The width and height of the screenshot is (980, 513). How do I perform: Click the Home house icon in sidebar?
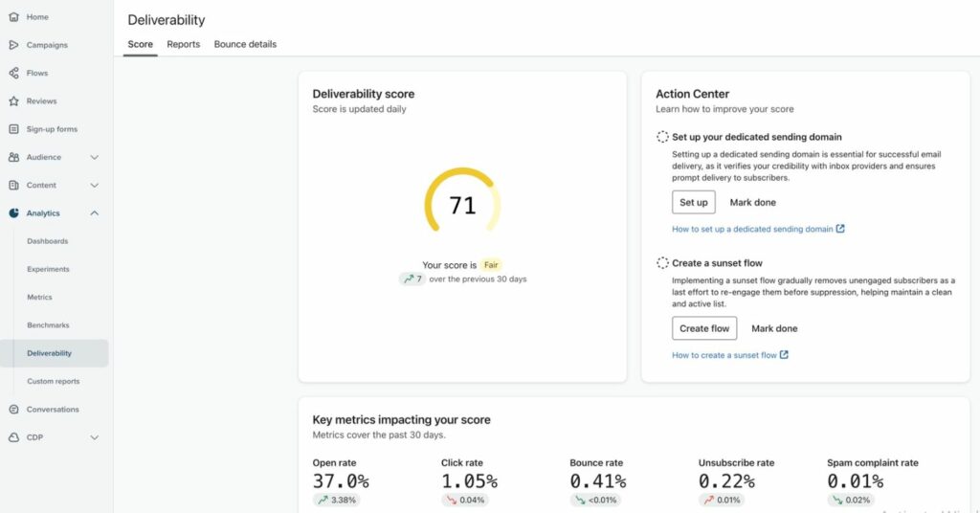pos(13,17)
